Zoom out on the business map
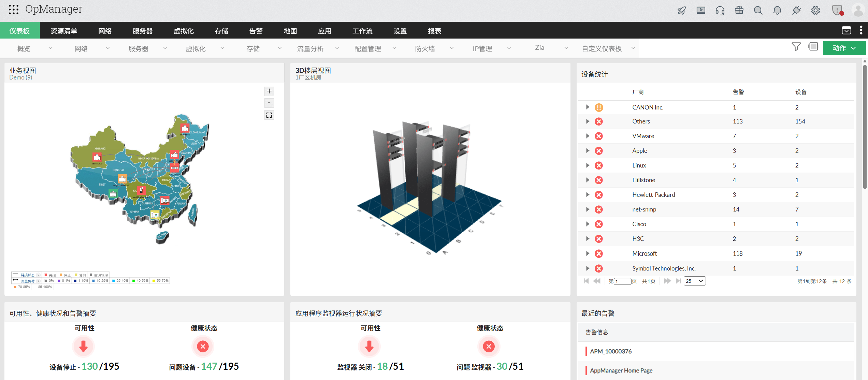 tap(269, 103)
